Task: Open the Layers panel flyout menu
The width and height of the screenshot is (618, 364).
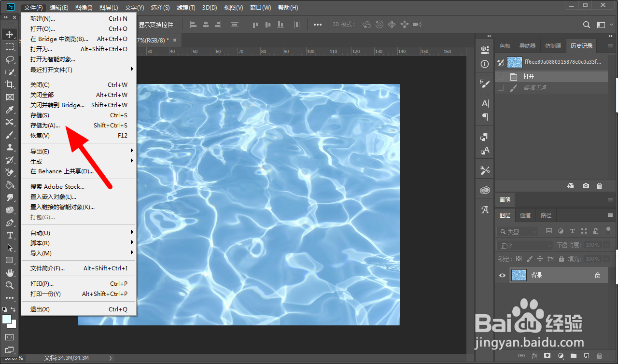Action: tap(609, 215)
